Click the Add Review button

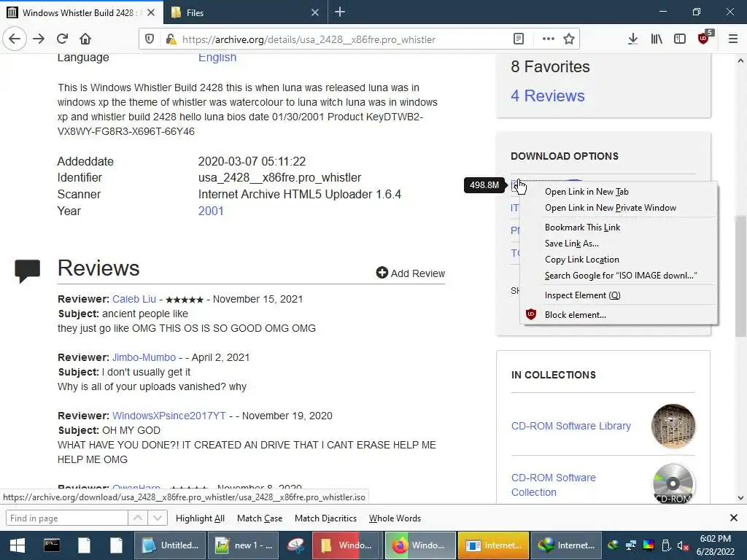pyautogui.click(x=410, y=273)
